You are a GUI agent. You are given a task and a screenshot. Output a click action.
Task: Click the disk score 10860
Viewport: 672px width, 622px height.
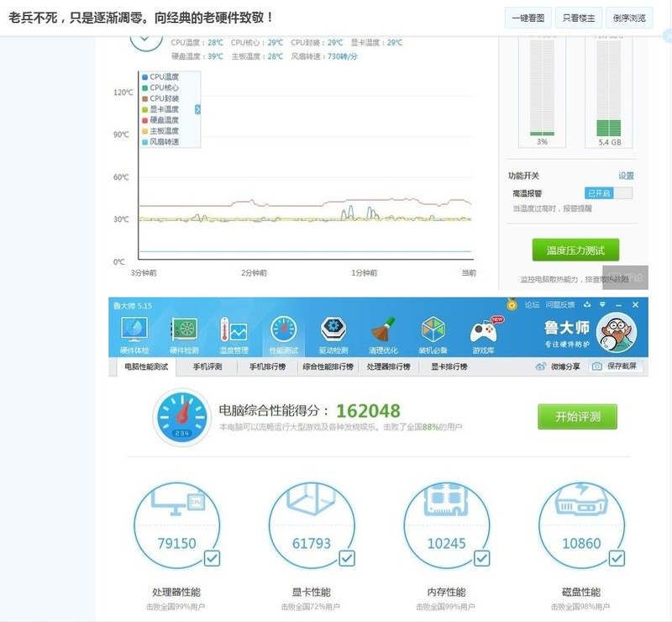tap(581, 544)
